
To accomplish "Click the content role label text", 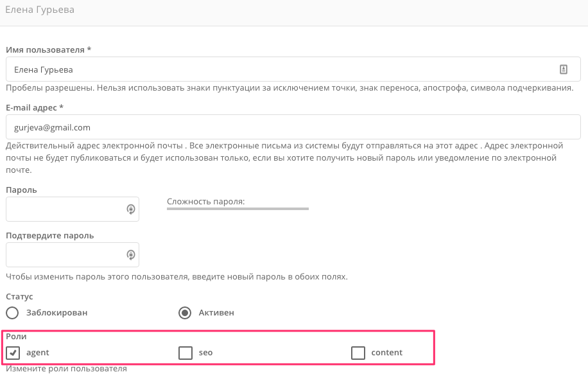I will coord(386,353).
